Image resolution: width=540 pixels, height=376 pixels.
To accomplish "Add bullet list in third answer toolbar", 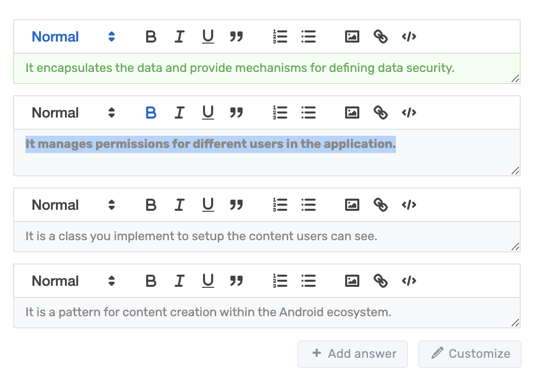I will pos(308,205).
